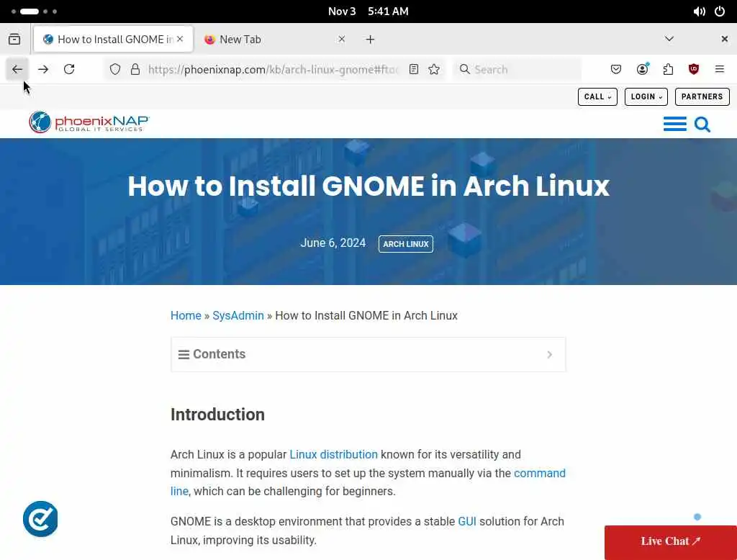Open the round checkmark widget icon
This screenshot has width=737, height=560.
(x=40, y=519)
